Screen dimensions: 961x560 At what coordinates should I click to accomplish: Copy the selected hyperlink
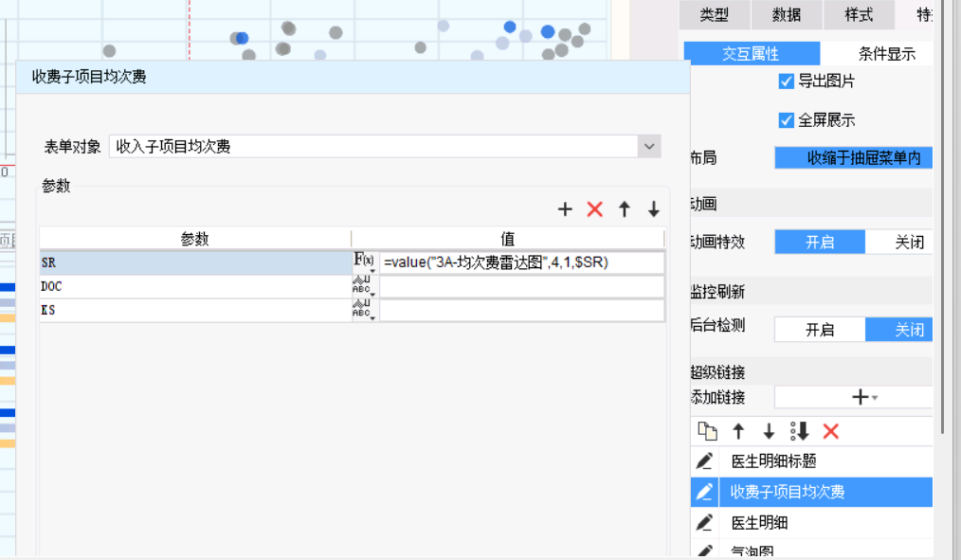708,431
